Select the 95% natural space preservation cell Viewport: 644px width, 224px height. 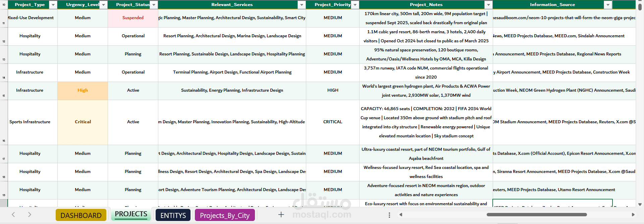pyautogui.click(x=426, y=54)
